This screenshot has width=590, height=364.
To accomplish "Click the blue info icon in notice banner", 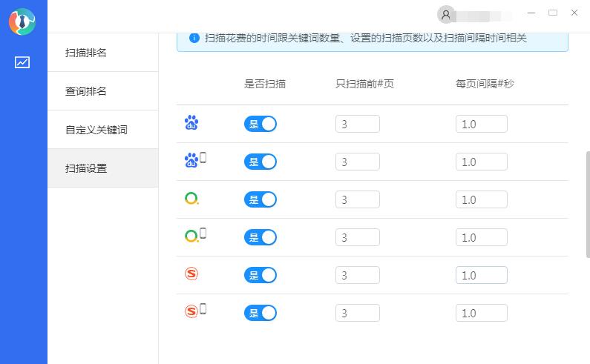I will point(194,38).
